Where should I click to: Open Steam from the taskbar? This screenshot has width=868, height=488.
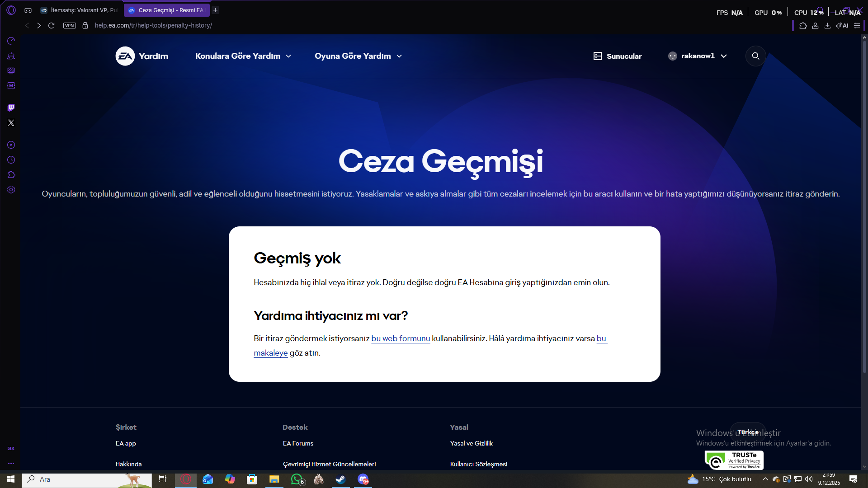tap(341, 479)
